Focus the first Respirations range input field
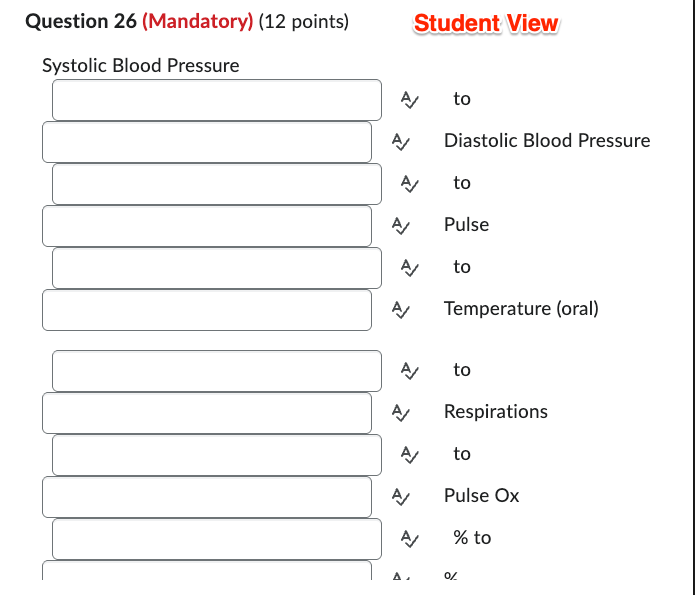695x595 pixels. [x=217, y=455]
